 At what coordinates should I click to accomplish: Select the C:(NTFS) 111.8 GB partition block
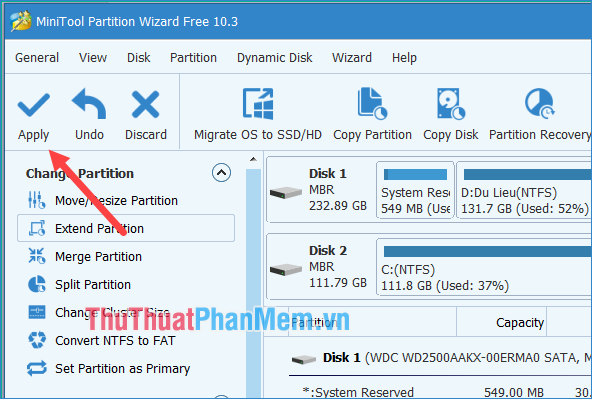(484, 267)
